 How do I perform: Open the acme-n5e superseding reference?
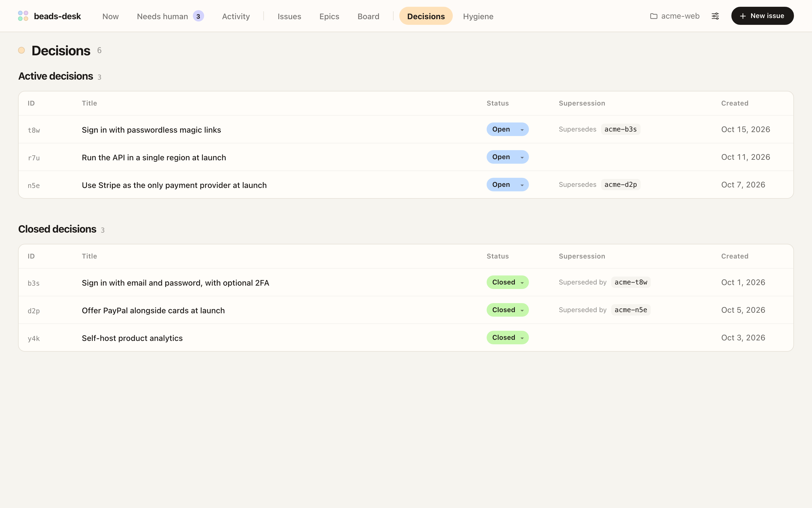(631, 310)
